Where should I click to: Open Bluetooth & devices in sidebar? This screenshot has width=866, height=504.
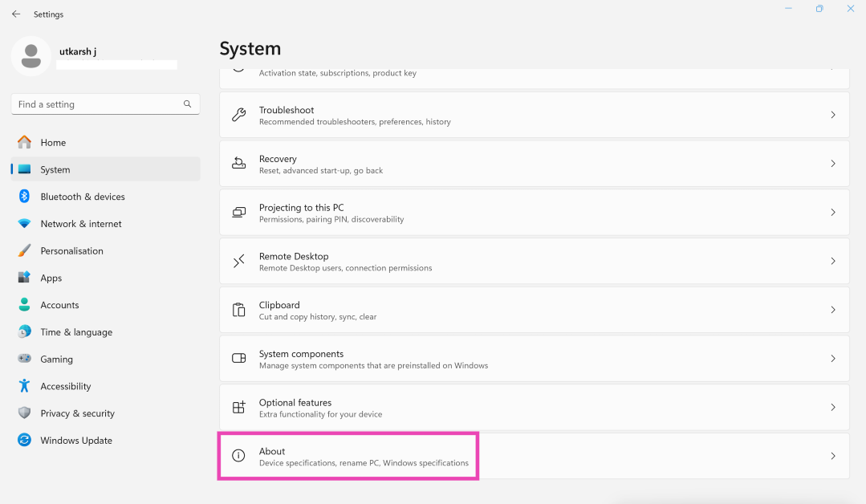click(x=82, y=197)
